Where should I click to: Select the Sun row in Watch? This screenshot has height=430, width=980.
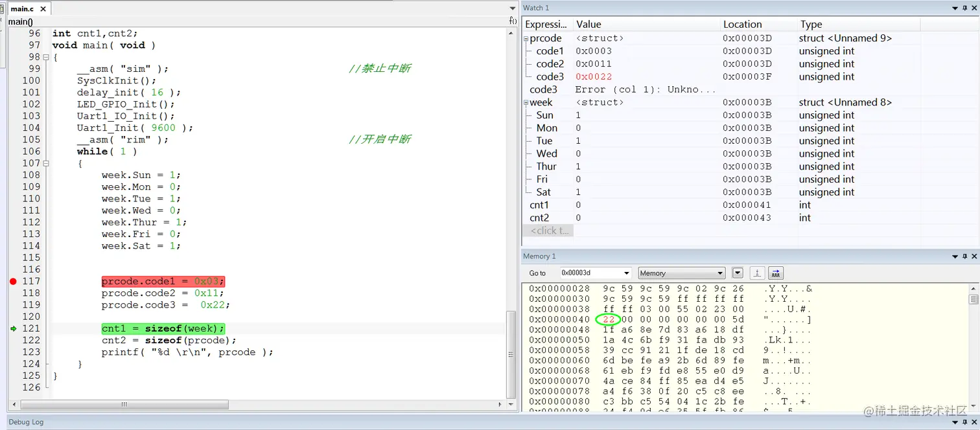click(x=750, y=115)
